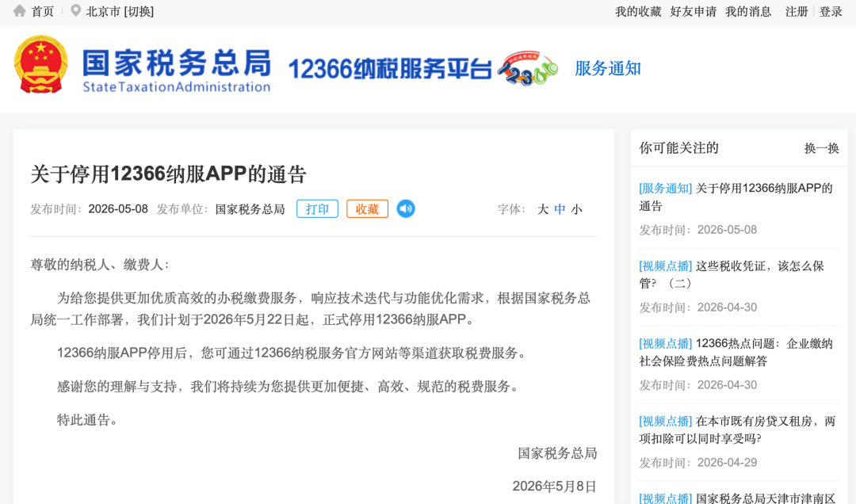This screenshot has width=856, height=504.
Task: Open video 国家税务总局天津市津南区 item
Action: pyautogui.click(x=737, y=498)
